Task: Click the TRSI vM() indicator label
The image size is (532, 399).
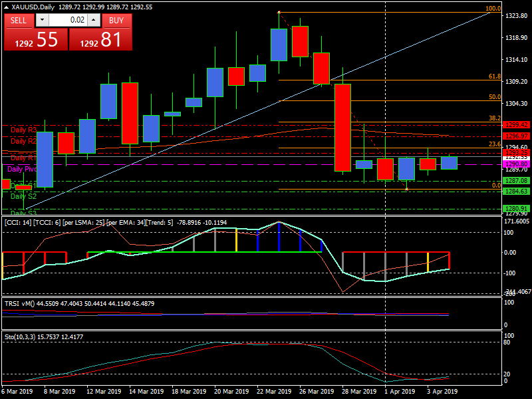Action: click(x=19, y=303)
